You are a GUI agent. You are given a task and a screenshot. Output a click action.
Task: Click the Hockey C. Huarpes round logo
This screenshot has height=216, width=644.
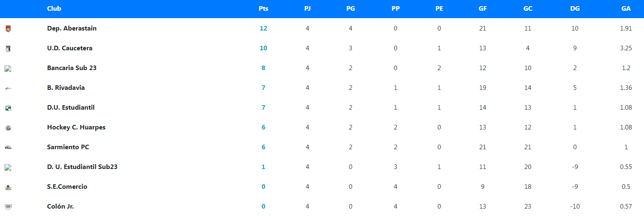pos(8,128)
